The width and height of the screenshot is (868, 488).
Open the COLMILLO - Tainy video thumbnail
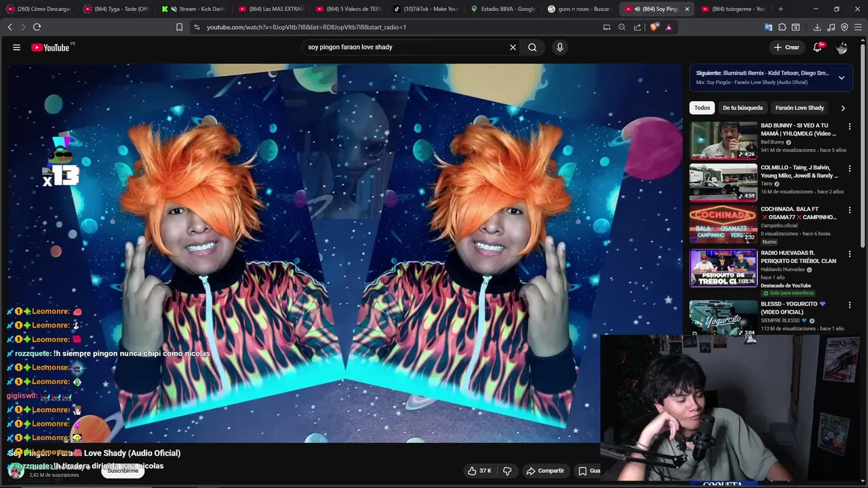[x=724, y=183]
